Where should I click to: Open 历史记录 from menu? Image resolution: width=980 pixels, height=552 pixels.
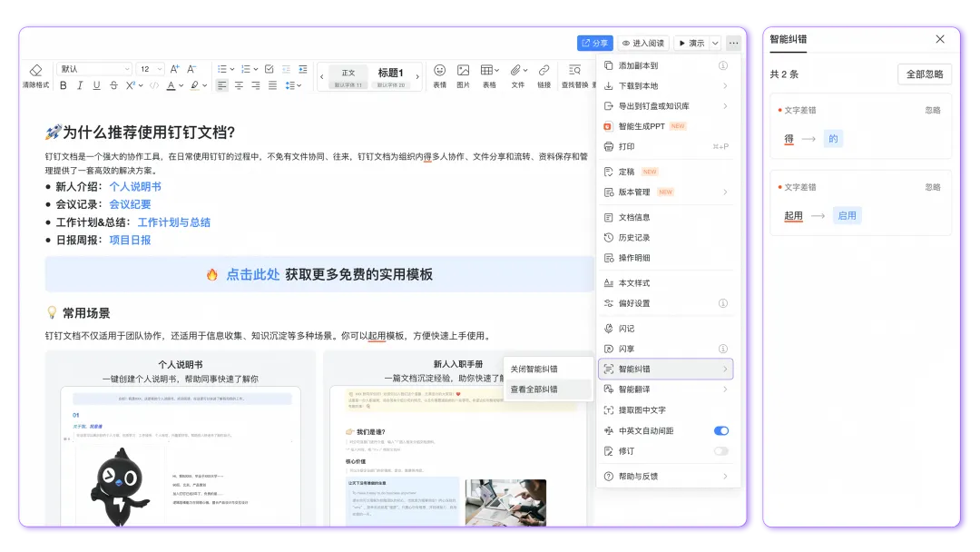coord(666,238)
